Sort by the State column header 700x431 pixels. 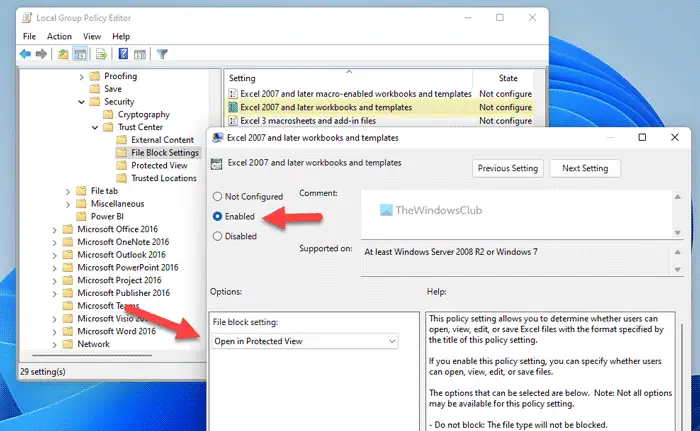(508, 78)
